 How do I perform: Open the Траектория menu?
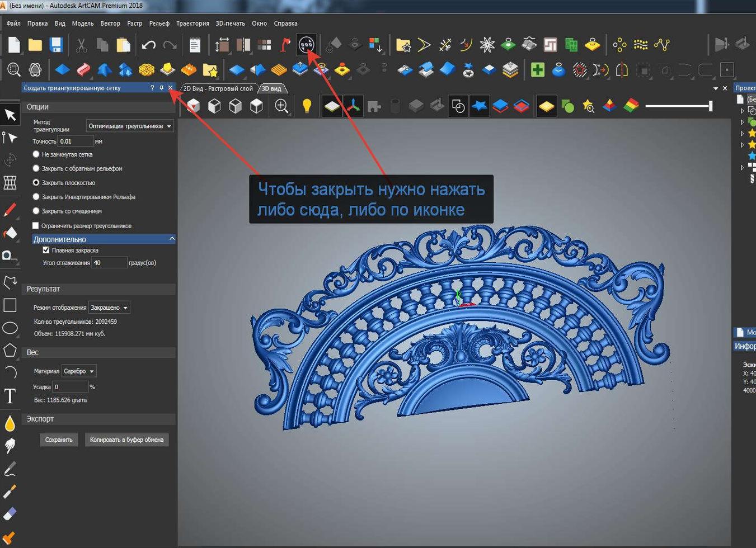192,23
